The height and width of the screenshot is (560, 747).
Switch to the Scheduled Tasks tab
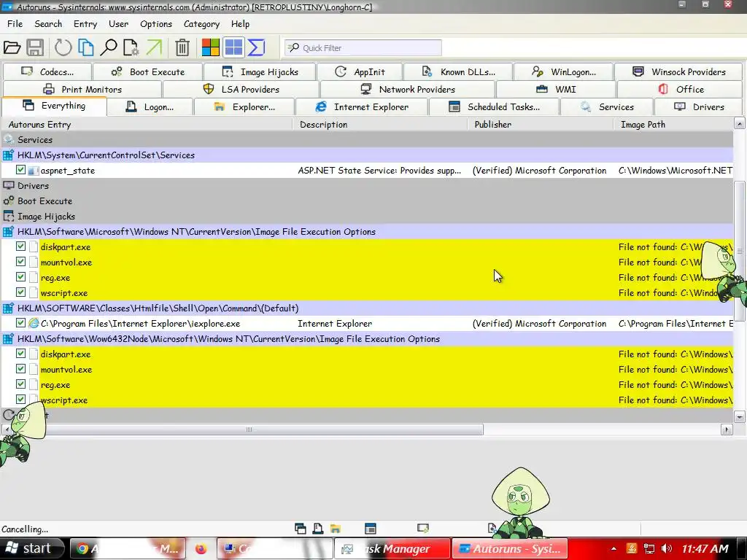tap(494, 107)
